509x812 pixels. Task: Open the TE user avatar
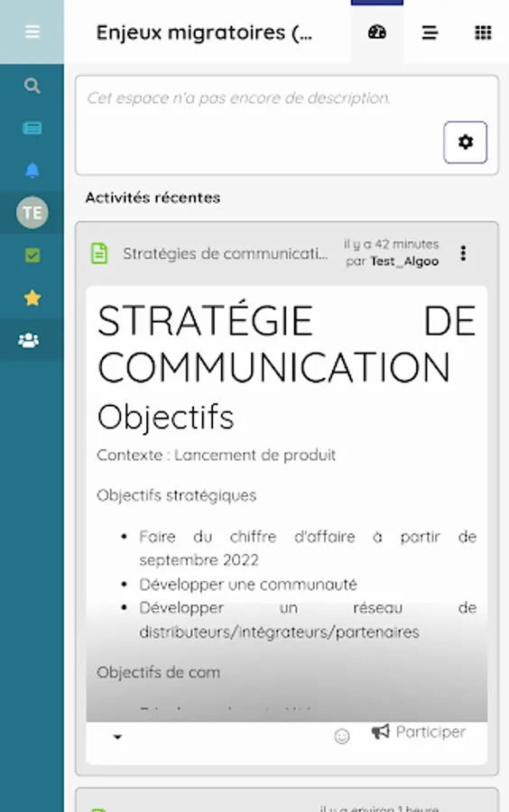(x=32, y=212)
